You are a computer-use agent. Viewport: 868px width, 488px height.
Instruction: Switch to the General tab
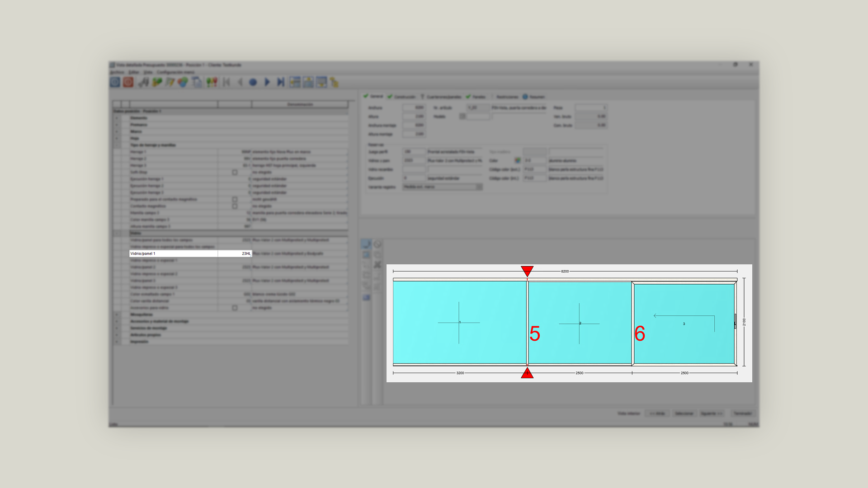point(373,96)
